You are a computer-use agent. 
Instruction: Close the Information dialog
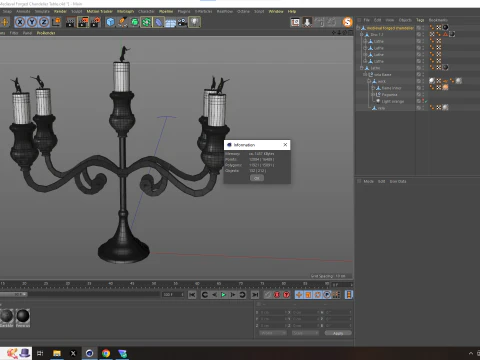point(285,145)
